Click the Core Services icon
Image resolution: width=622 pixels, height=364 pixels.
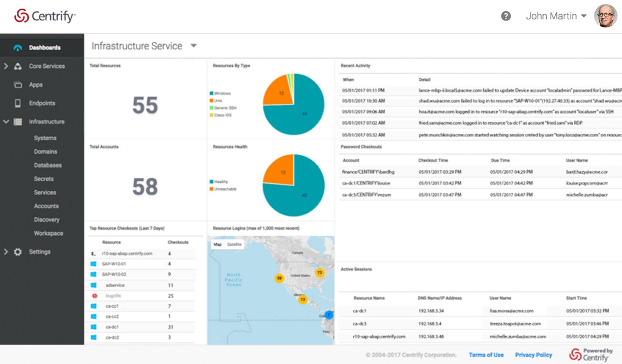[18, 66]
